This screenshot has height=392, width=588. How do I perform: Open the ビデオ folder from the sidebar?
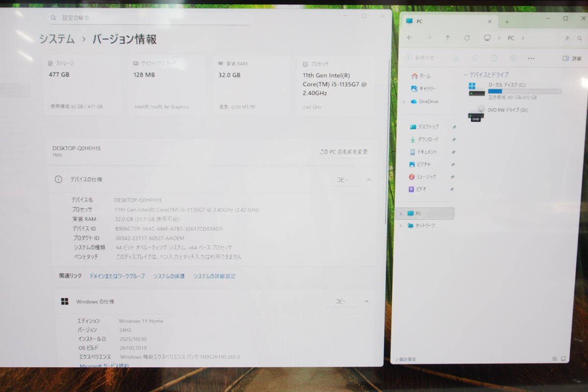pos(422,189)
